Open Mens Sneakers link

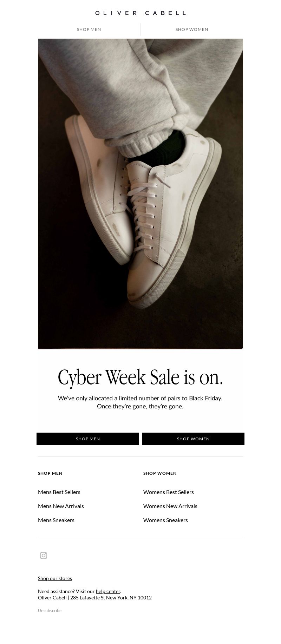click(x=56, y=520)
